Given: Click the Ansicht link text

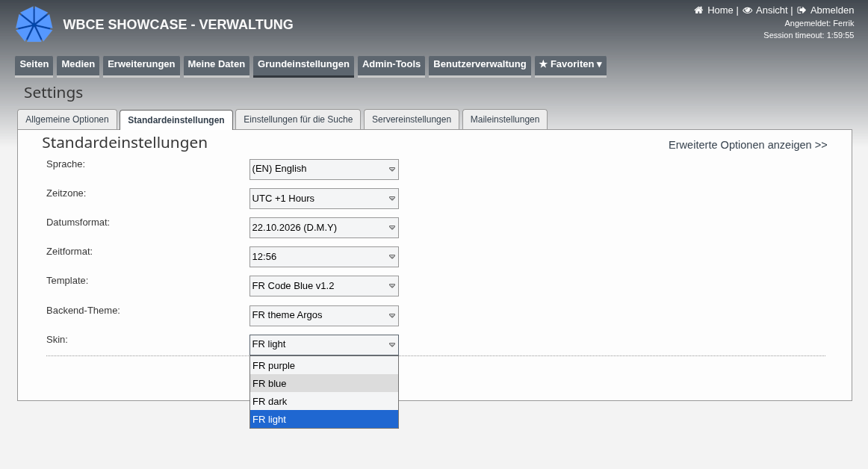Looking at the screenshot, I should click(x=772, y=10).
